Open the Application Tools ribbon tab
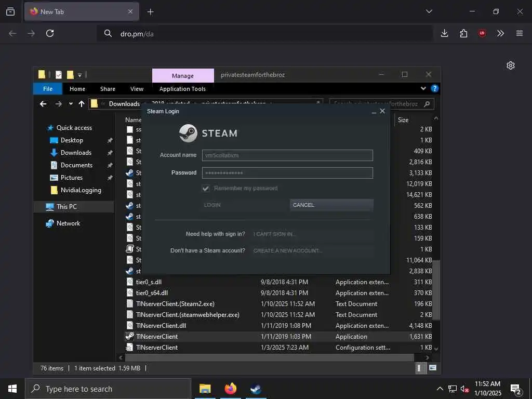 click(182, 89)
